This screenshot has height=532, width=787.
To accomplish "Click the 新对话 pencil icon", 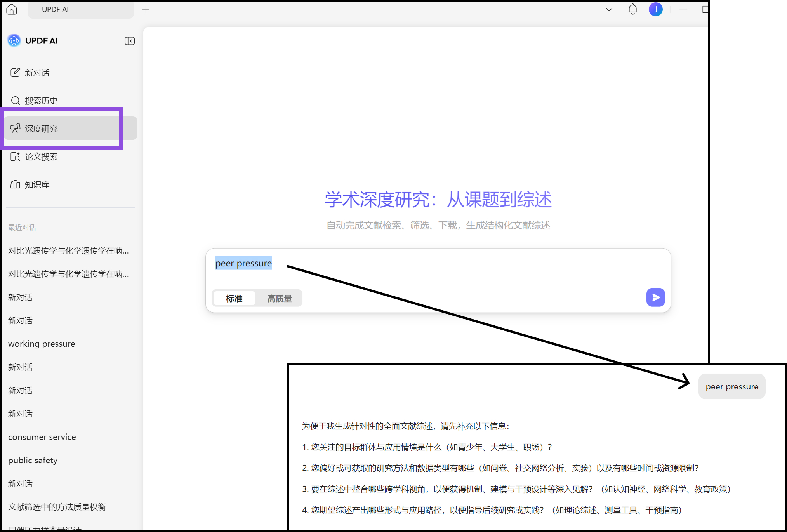I will pyautogui.click(x=15, y=73).
